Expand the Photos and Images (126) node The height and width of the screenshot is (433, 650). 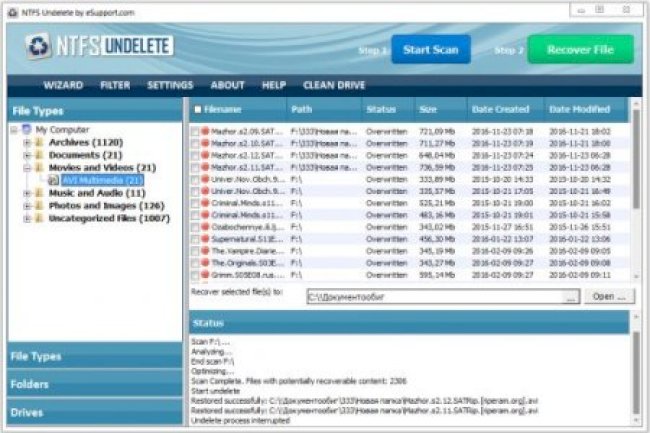(x=27, y=206)
